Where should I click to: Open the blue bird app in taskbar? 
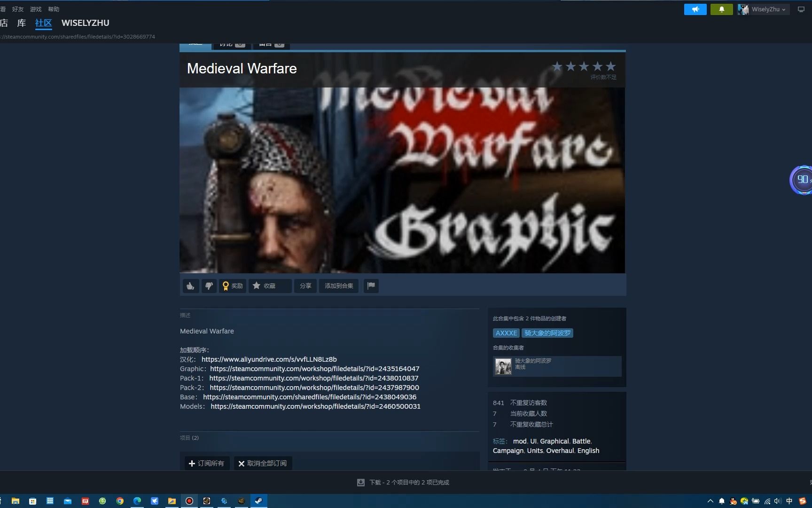tap(155, 501)
